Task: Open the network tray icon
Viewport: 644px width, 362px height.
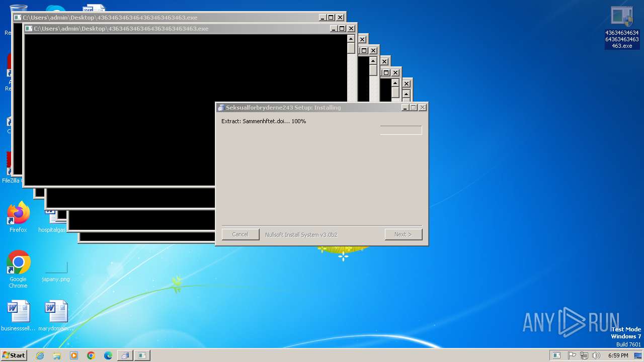Action: [x=584, y=355]
